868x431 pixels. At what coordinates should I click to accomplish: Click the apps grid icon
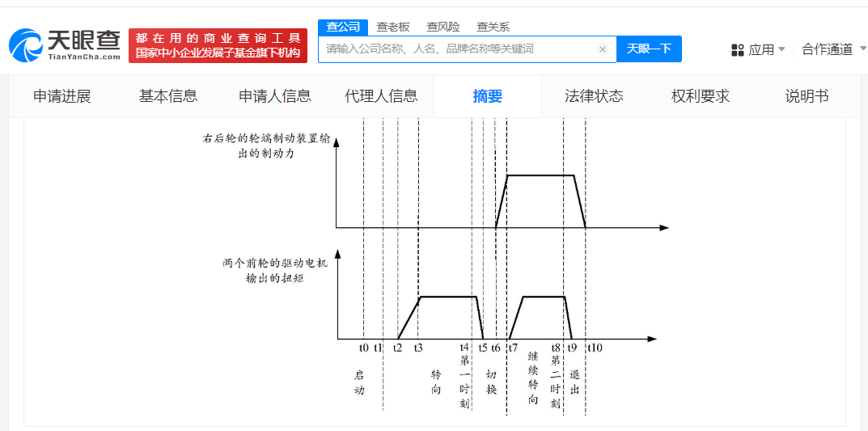(738, 50)
